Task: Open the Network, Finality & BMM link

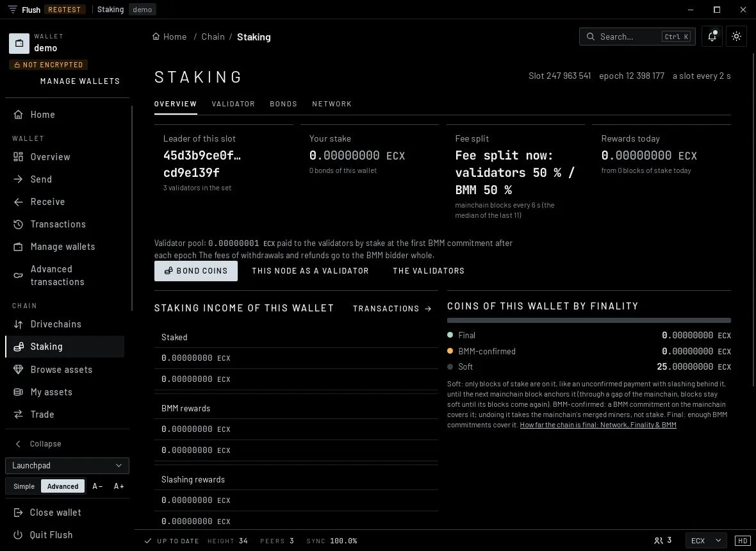Action: pos(598,425)
